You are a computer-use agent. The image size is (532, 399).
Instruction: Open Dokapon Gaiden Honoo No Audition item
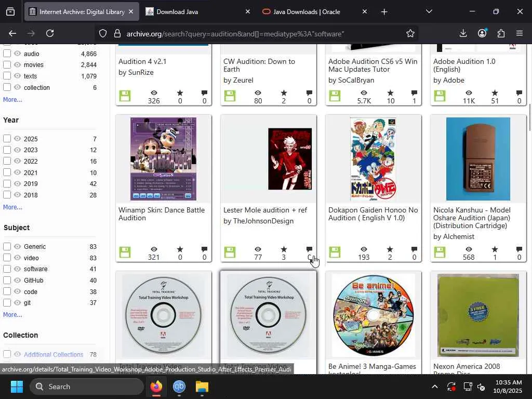(x=373, y=214)
